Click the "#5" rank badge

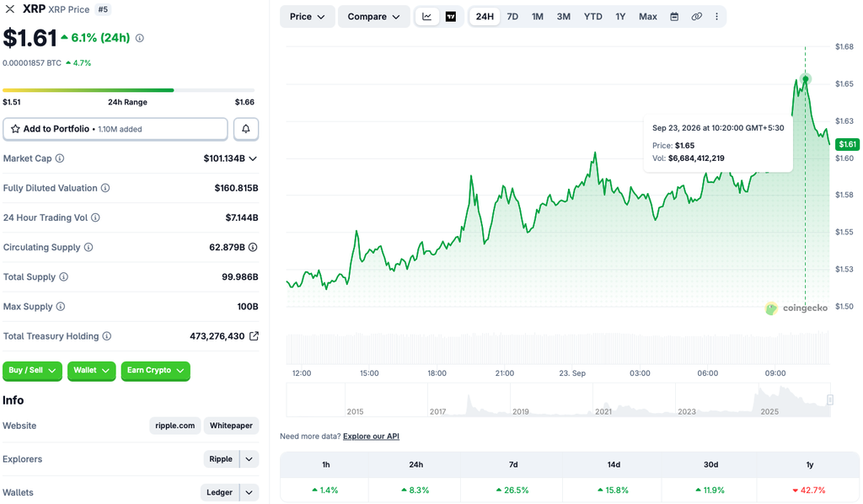pyautogui.click(x=103, y=9)
